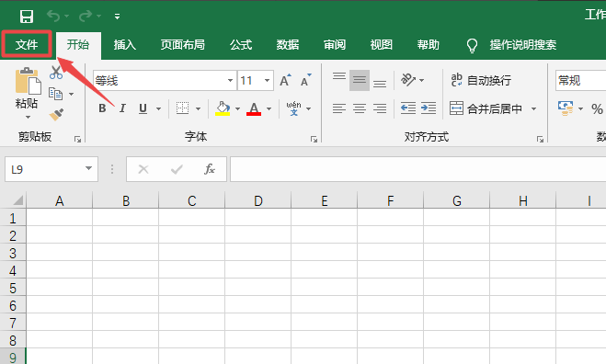The height and width of the screenshot is (364, 606).
Task: Expand the fill color picker arrow
Action: [x=237, y=108]
